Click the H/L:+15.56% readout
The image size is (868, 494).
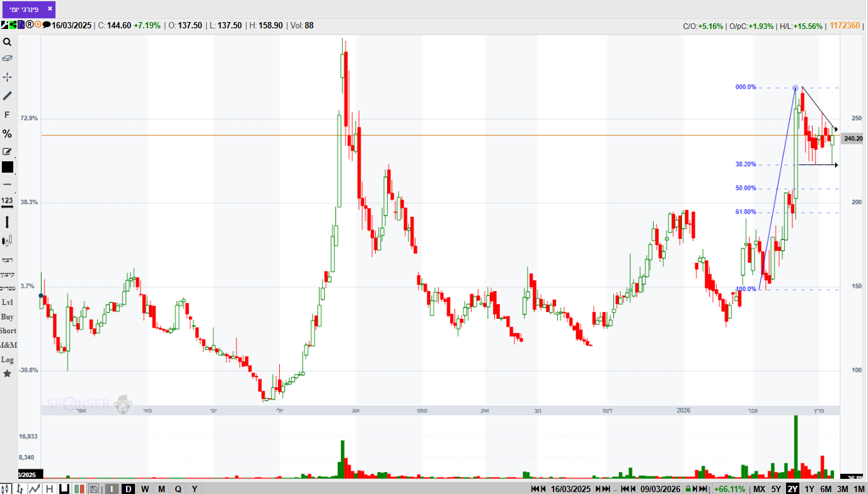tap(801, 26)
